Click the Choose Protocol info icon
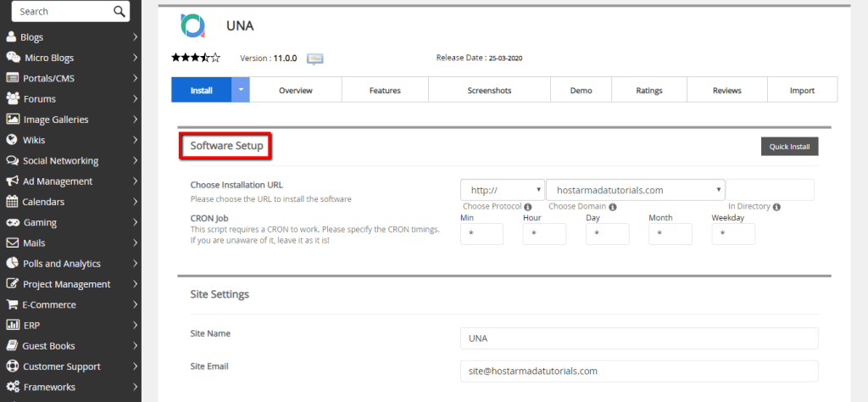The image size is (868, 402). 527,207
